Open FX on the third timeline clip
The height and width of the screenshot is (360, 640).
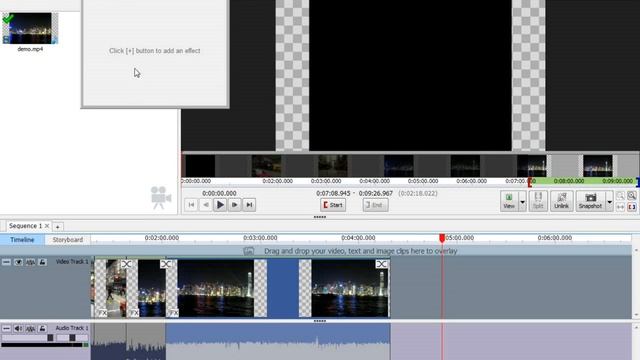[x=174, y=313]
